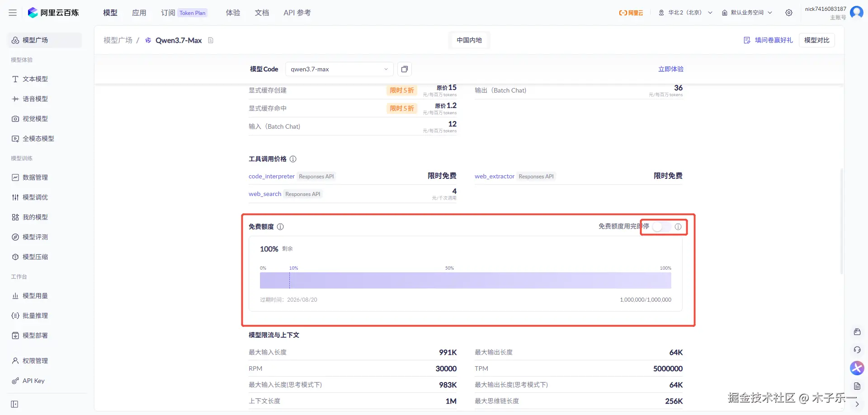Open the 默认业务空间 workspace dropdown
The width and height of the screenshot is (868, 415).
click(x=747, y=13)
